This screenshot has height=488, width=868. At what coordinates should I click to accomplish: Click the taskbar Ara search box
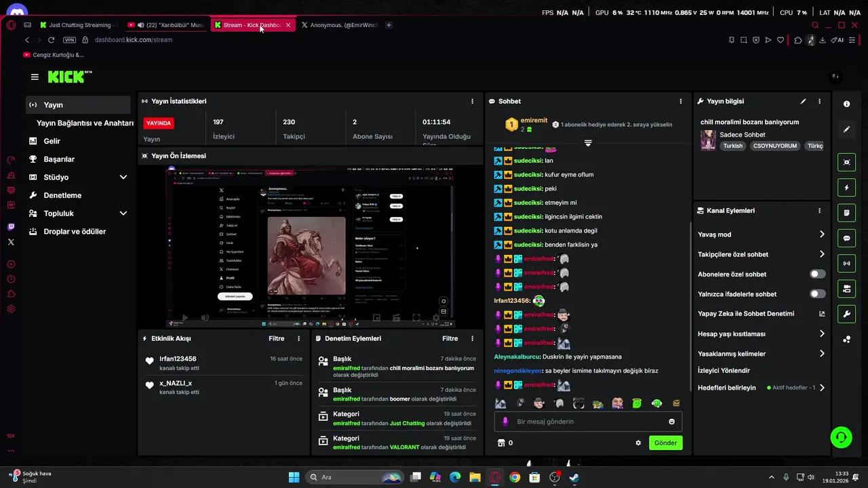(x=354, y=477)
